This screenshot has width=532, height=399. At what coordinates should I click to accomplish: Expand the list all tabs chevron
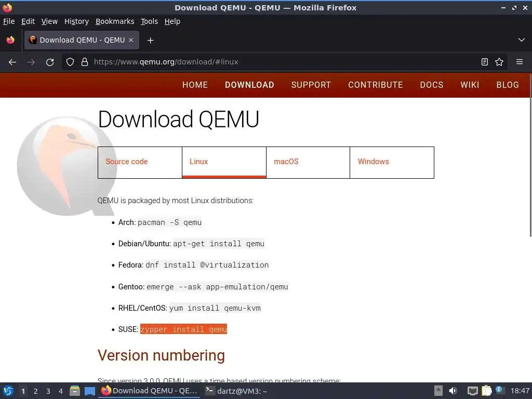pos(522,40)
